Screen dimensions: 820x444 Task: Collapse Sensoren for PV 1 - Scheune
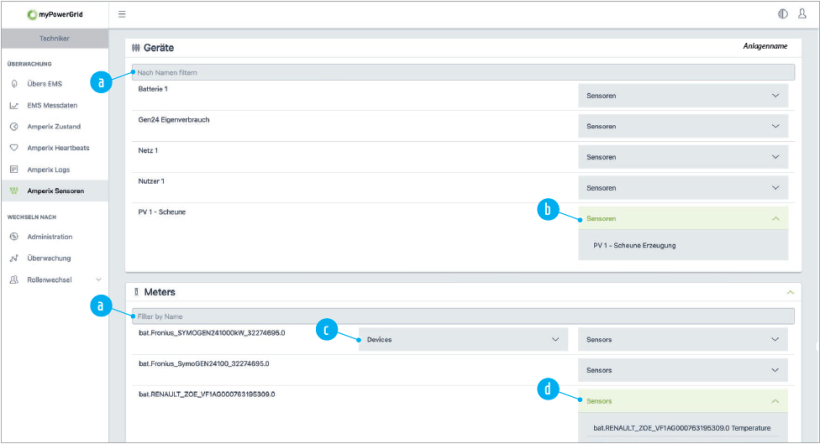[x=682, y=218]
